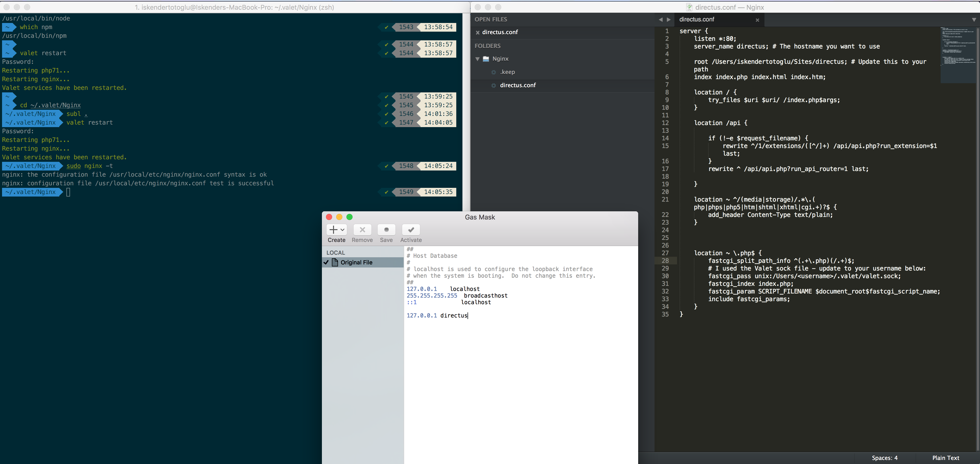Click the Original File document icon
The width and height of the screenshot is (980, 464).
(335, 262)
